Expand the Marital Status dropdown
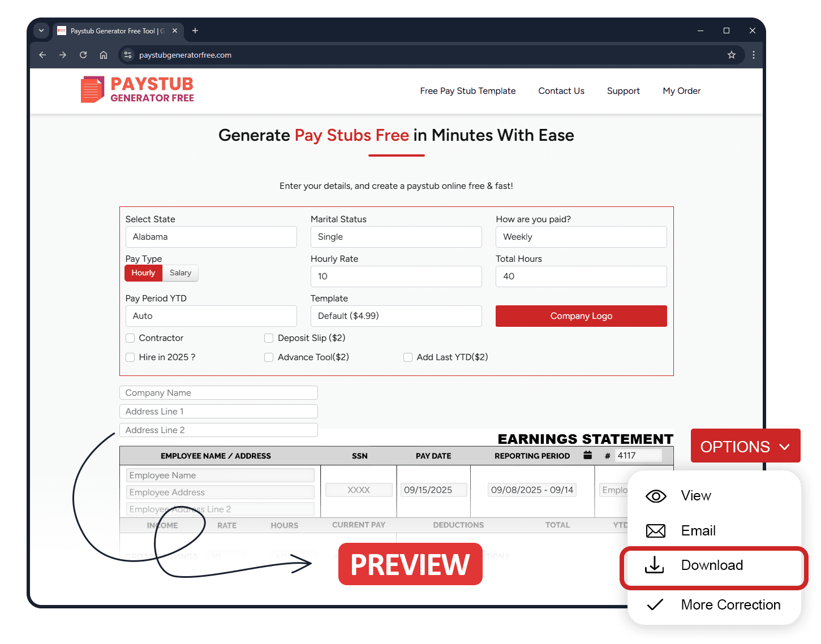 (x=396, y=237)
